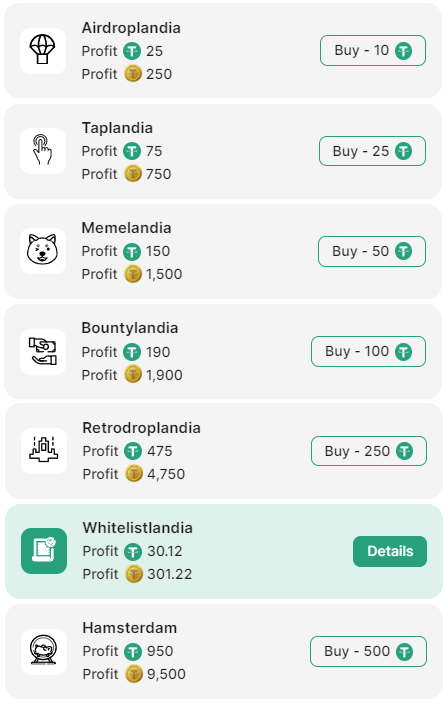Click the Memelandia title text
Image resolution: width=445 pixels, height=702 pixels.
(x=126, y=228)
